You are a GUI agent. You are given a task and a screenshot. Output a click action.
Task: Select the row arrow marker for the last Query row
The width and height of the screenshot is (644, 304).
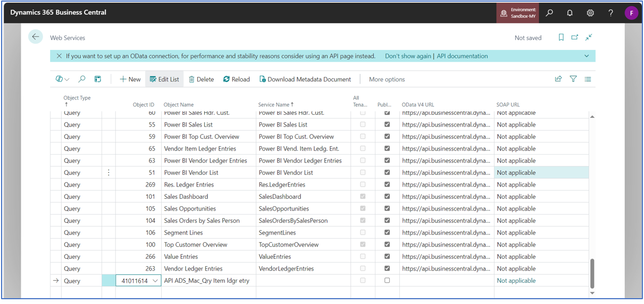(x=56, y=281)
